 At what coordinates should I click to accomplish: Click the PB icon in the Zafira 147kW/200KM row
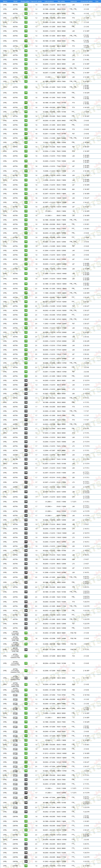click(x=26, y=835)
